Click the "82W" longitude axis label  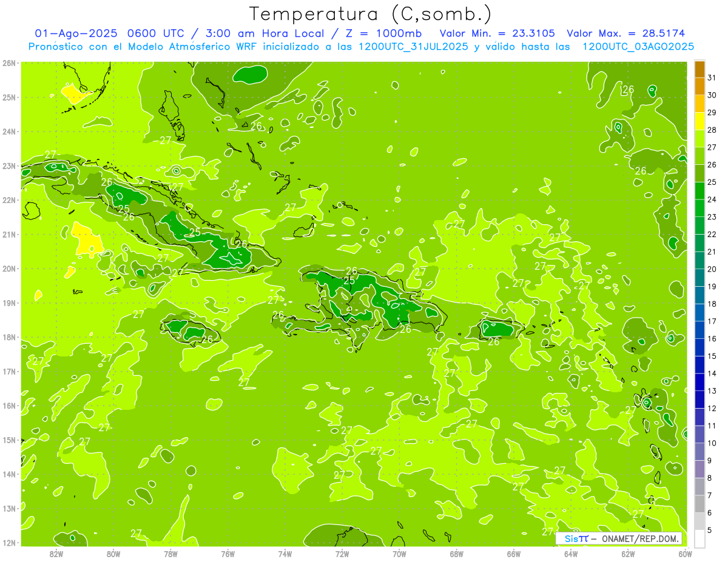(x=56, y=554)
